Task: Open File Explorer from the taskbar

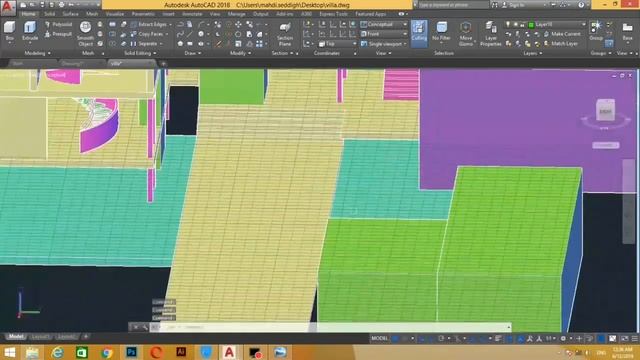Action: tap(32, 352)
